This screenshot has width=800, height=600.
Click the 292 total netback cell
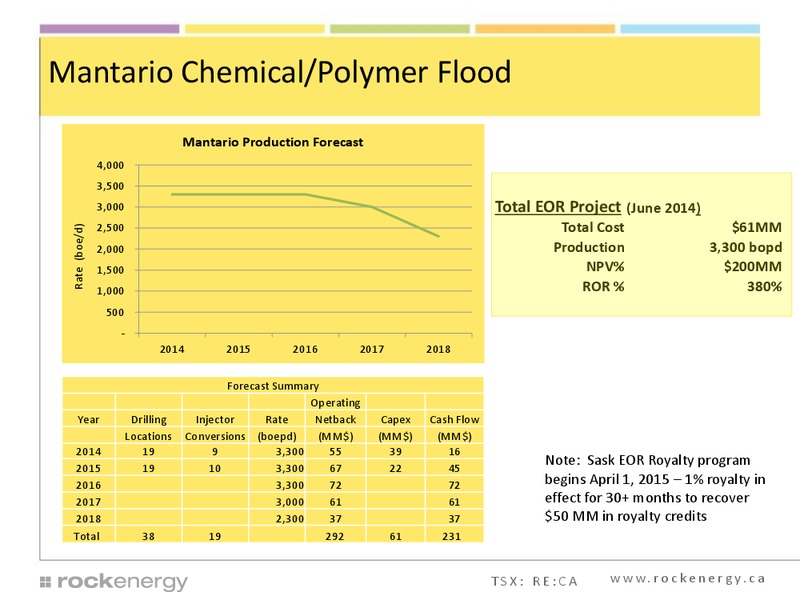[x=335, y=536]
